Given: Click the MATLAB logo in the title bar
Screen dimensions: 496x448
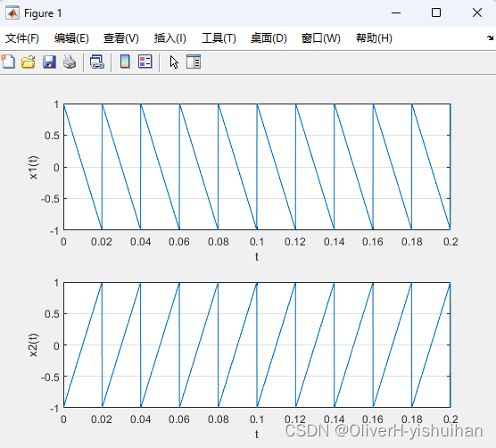Looking at the screenshot, I should pos(12,13).
